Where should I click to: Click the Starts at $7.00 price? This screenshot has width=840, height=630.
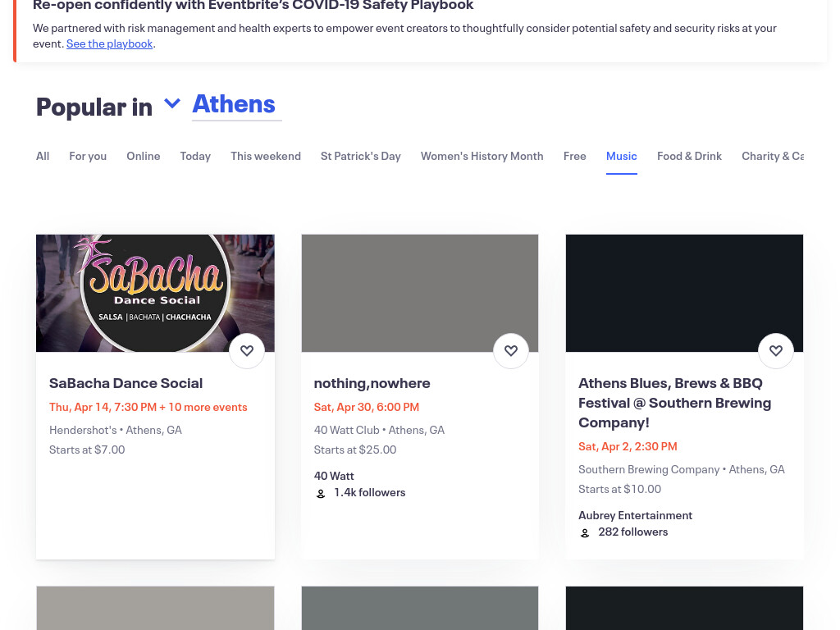click(x=87, y=450)
